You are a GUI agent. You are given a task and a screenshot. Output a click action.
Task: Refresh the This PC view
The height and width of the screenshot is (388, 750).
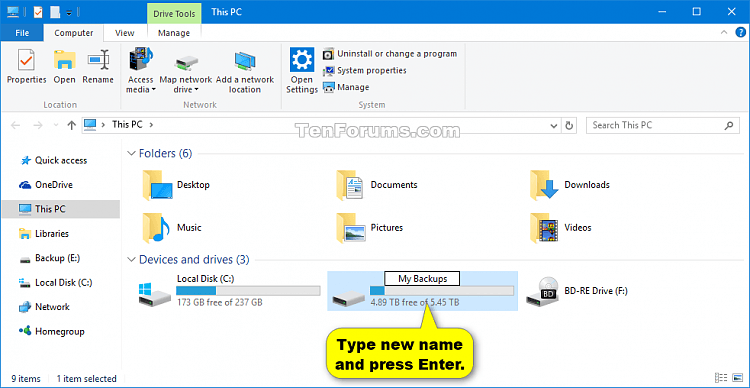click(569, 125)
